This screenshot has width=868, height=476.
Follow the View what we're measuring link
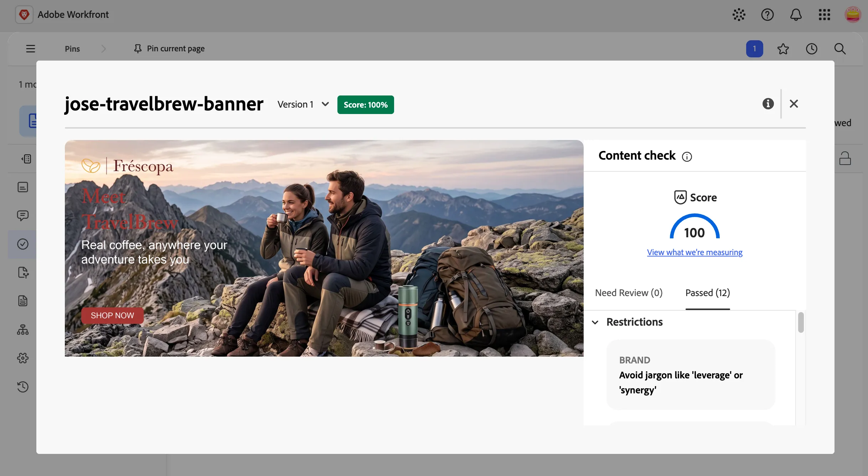[694, 252]
